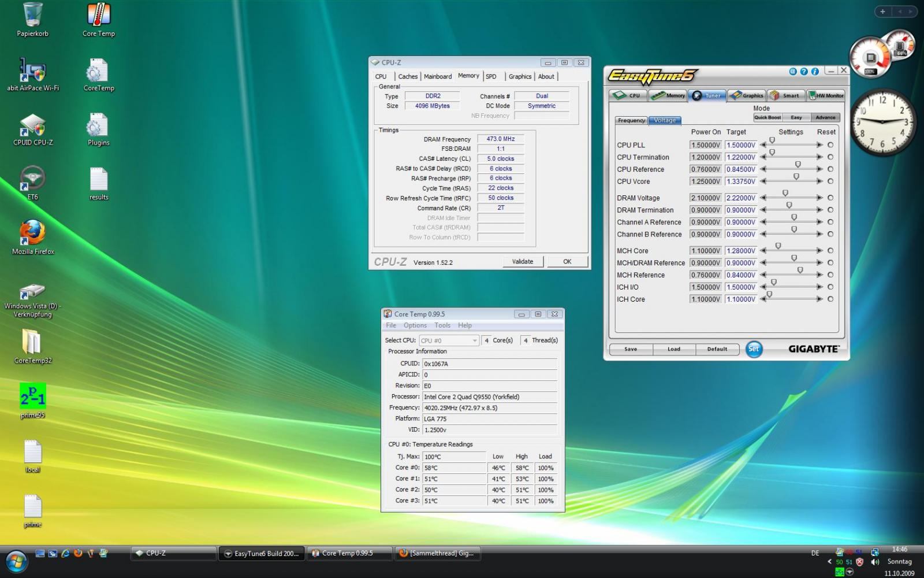The image size is (924, 578).
Task: Select the CPU Vcore reset radio button
Action: click(830, 181)
